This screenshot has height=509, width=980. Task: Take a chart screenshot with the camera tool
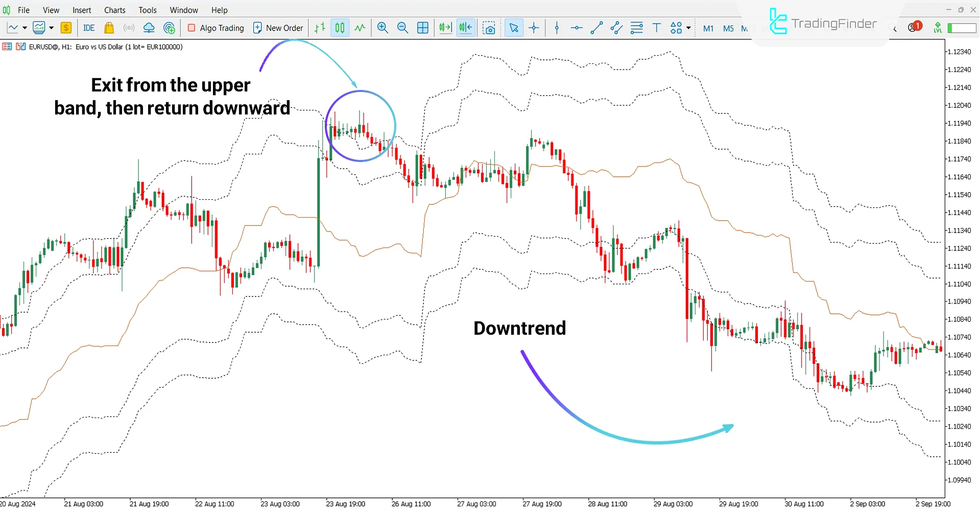click(x=489, y=29)
